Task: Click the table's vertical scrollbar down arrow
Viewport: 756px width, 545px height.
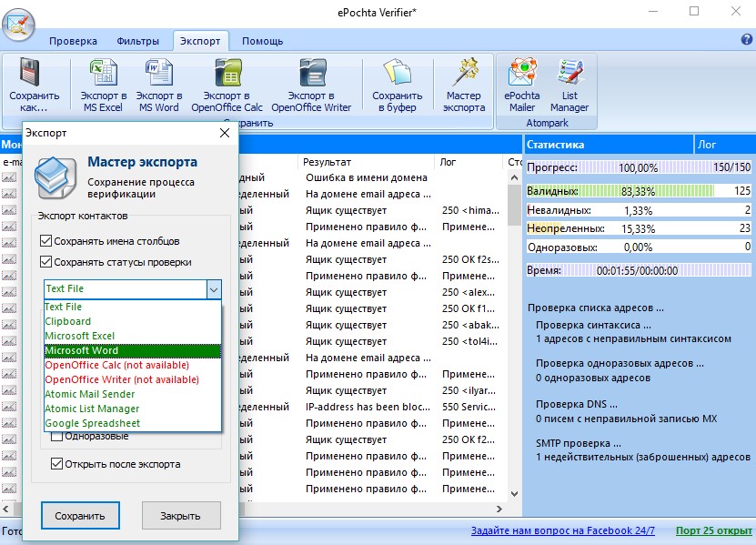Action: point(514,494)
